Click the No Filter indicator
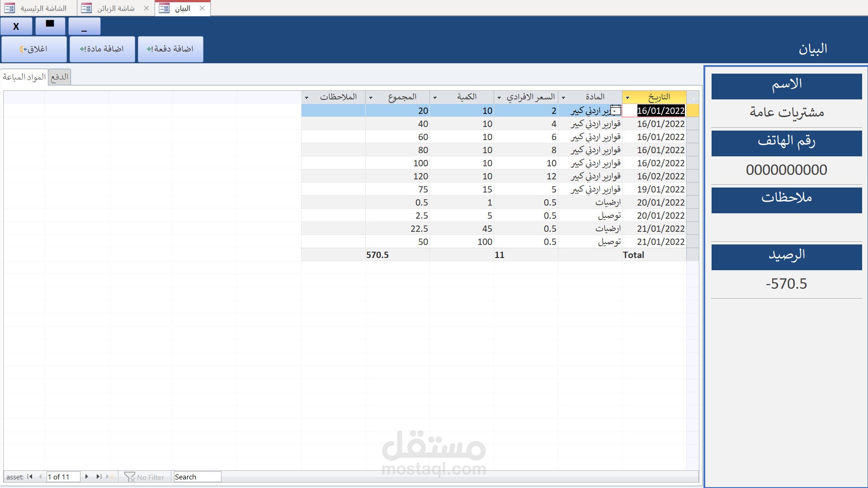 (145, 477)
